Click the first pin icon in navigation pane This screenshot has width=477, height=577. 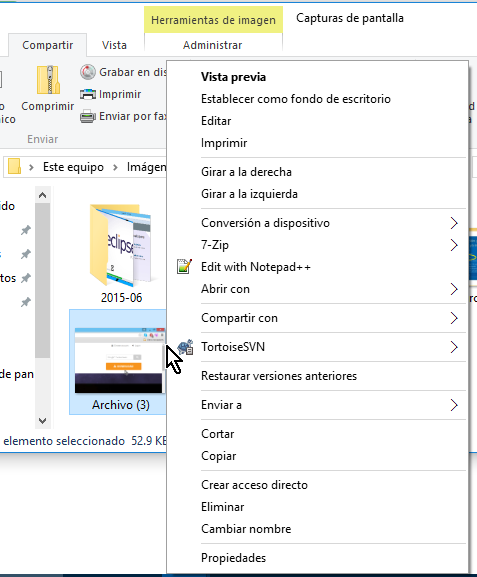[x=25, y=230]
